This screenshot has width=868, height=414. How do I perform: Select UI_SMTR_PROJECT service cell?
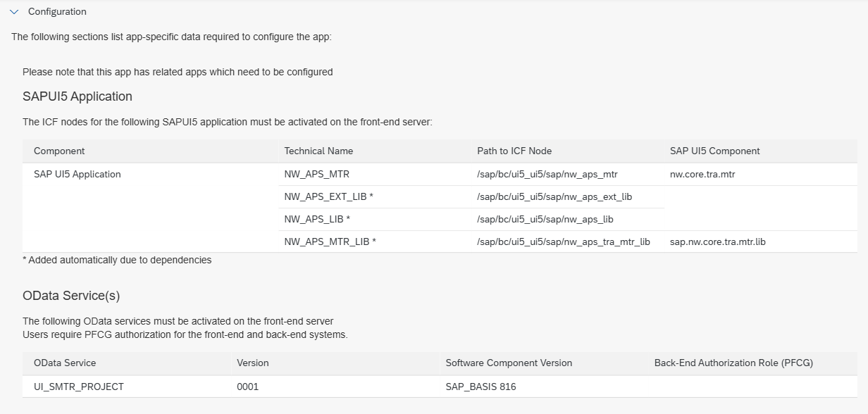coord(79,387)
